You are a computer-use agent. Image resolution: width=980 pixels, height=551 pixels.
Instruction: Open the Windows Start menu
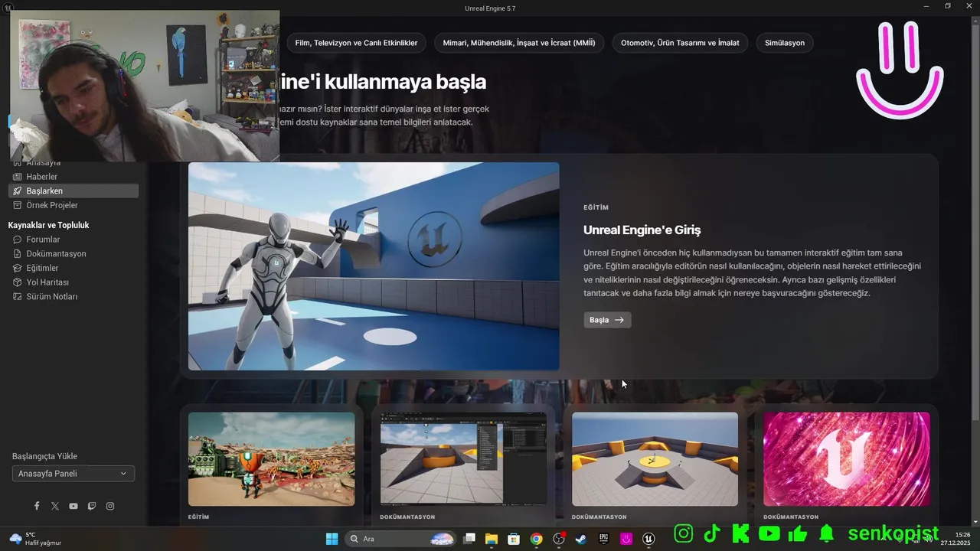332,539
